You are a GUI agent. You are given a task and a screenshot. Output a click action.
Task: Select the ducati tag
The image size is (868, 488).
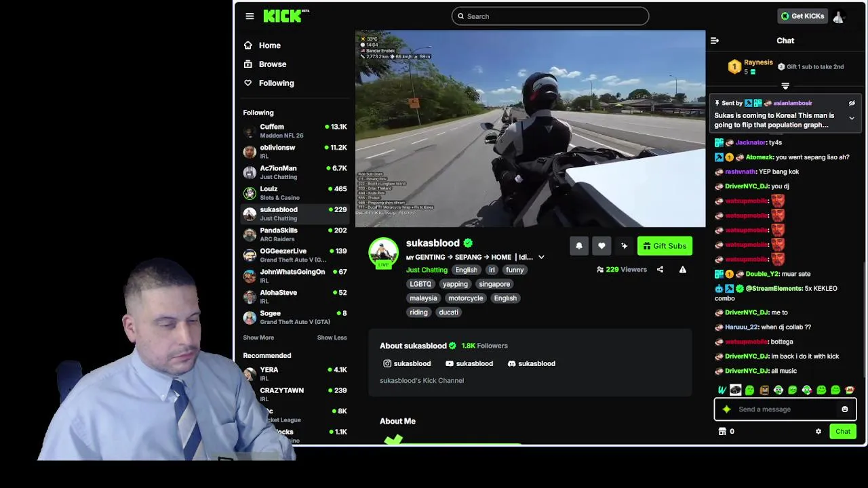point(448,312)
